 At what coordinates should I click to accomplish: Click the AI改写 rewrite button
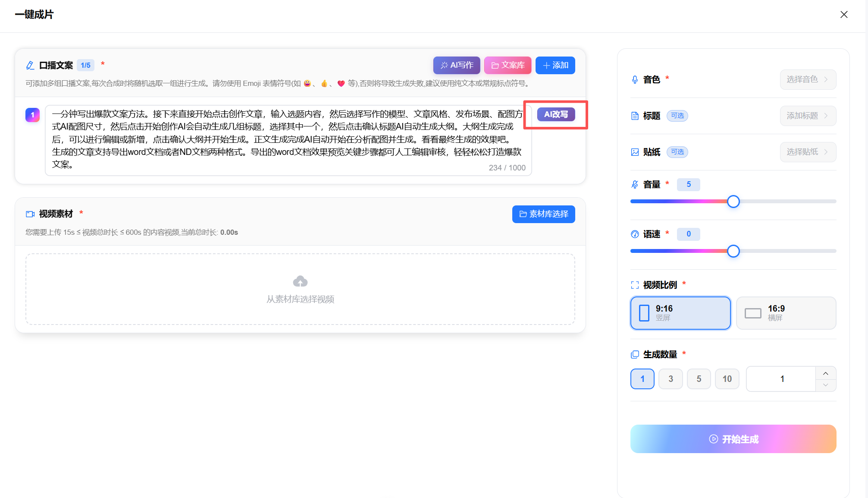(556, 114)
